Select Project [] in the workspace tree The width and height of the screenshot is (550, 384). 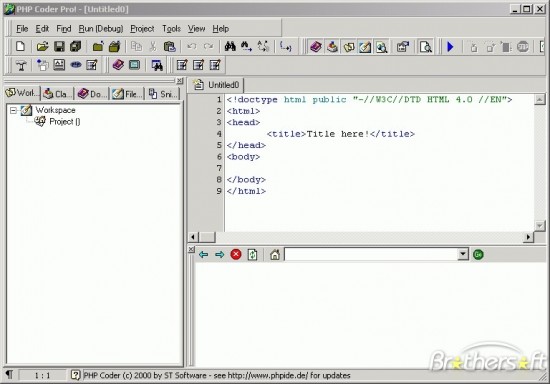pyautogui.click(x=65, y=122)
